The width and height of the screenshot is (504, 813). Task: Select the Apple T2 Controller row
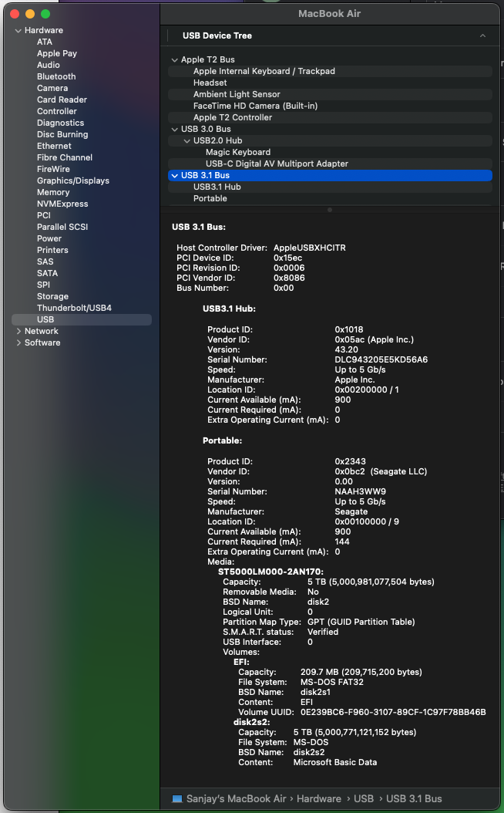tap(330, 118)
